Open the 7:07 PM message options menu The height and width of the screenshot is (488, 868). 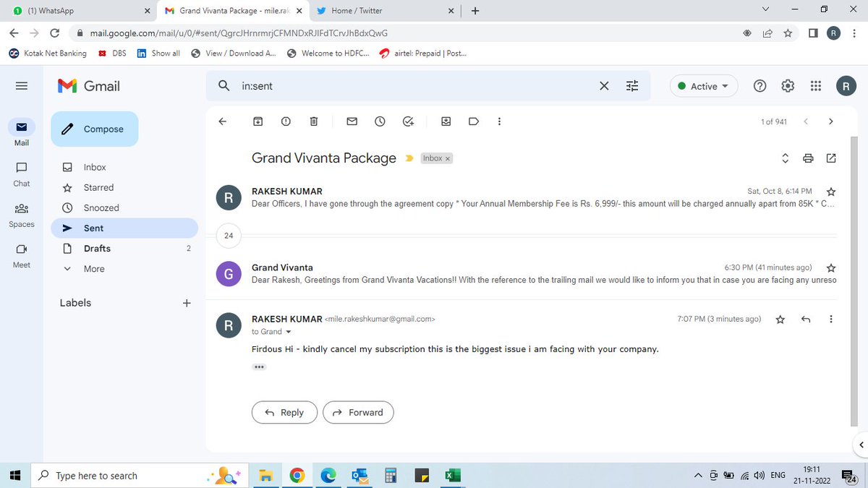tap(831, 319)
